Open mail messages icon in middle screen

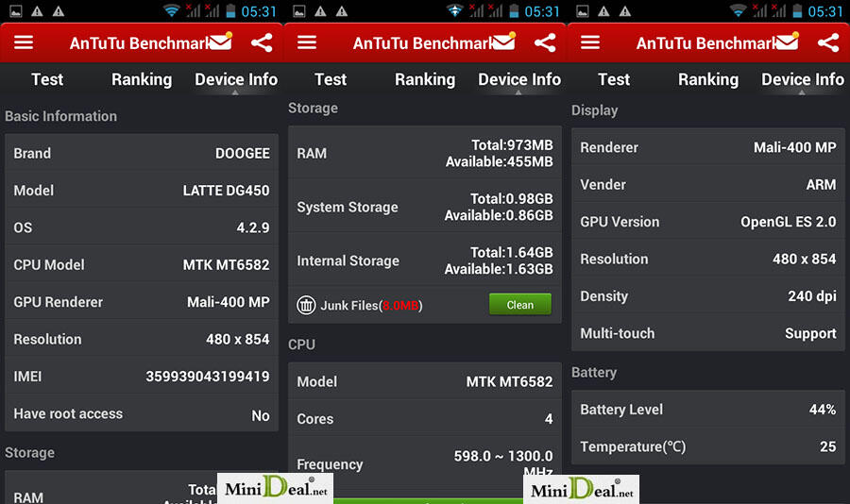(504, 42)
